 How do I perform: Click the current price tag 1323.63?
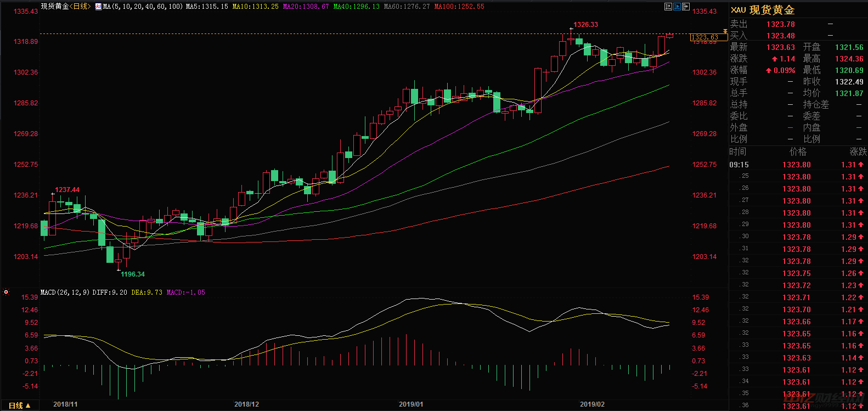(706, 37)
